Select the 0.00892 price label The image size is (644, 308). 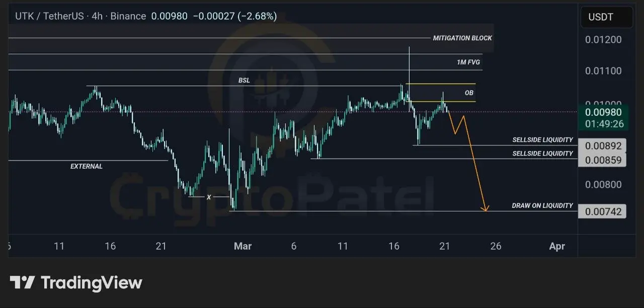point(603,146)
